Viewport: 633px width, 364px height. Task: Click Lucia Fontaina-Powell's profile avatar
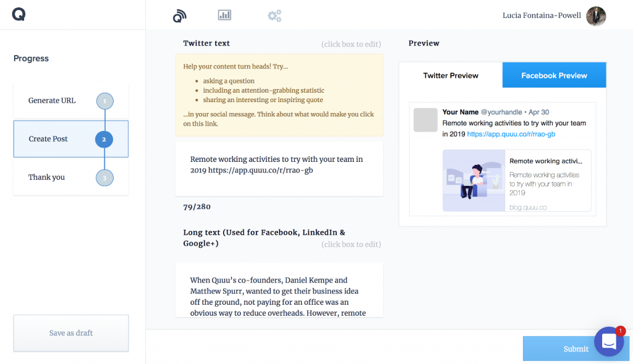point(595,16)
